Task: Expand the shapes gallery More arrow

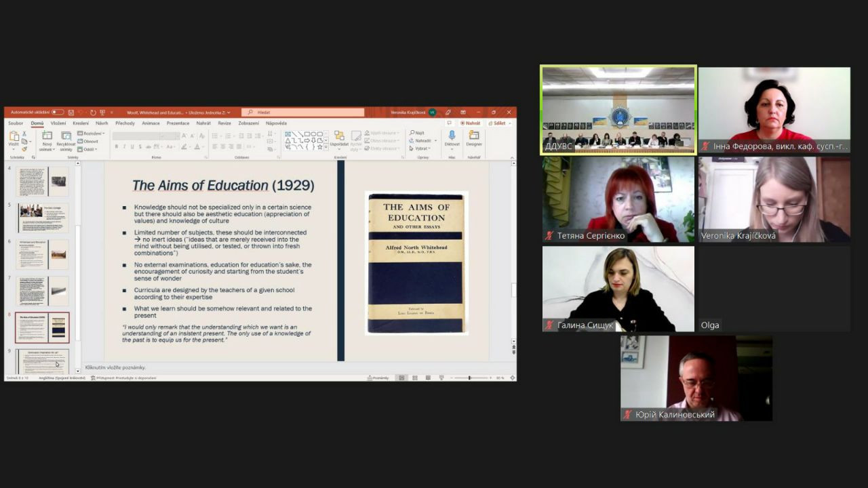Action: point(326,147)
